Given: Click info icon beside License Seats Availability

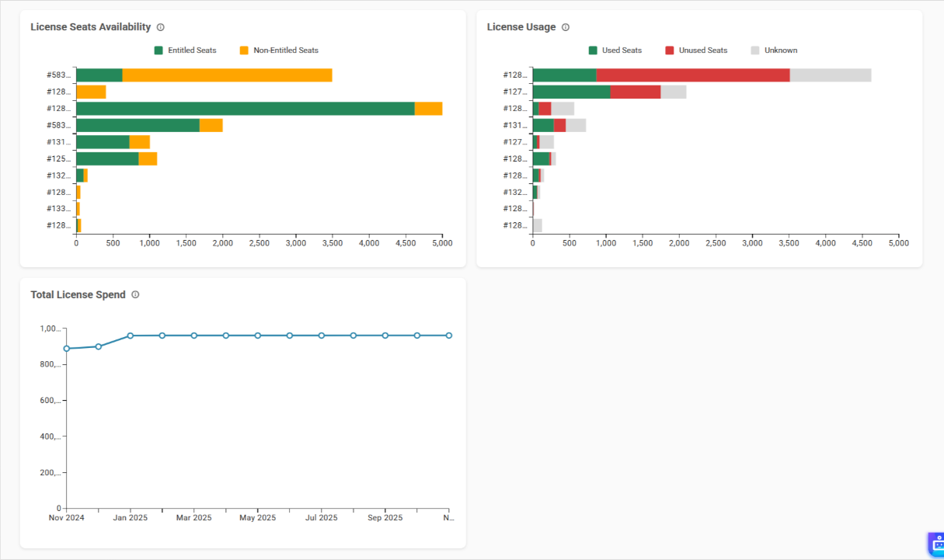Looking at the screenshot, I should pos(161,27).
